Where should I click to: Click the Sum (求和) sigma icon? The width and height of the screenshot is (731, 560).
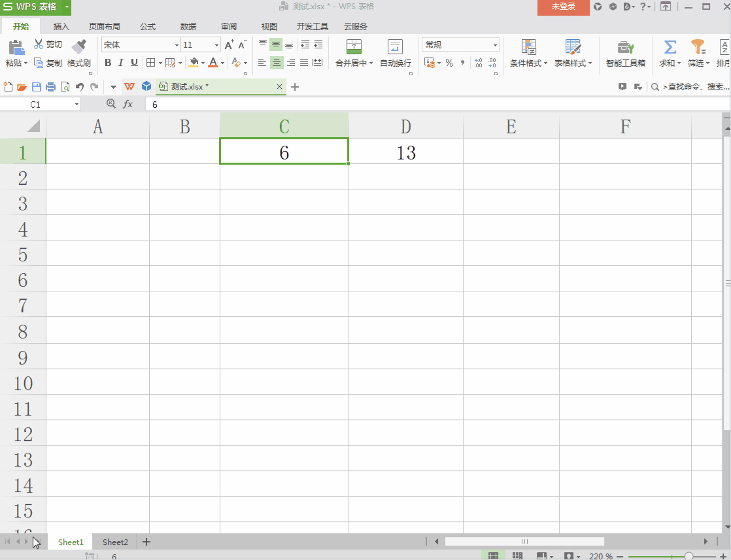point(670,46)
